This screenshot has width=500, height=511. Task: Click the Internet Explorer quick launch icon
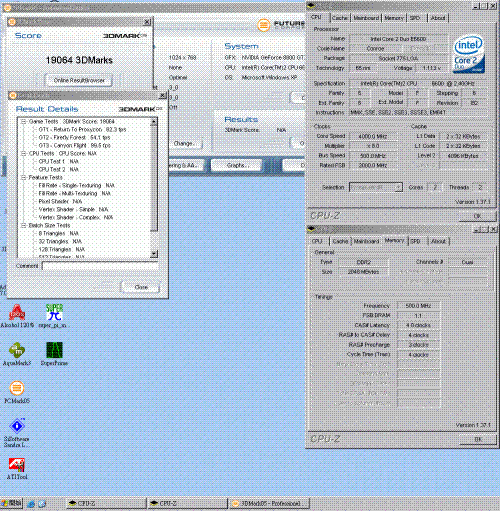(31, 504)
